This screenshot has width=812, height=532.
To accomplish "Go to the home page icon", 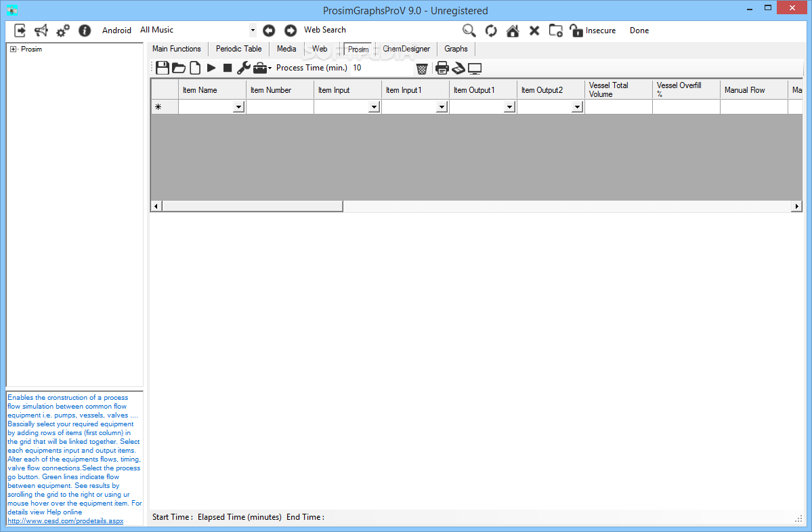I will tap(513, 30).
